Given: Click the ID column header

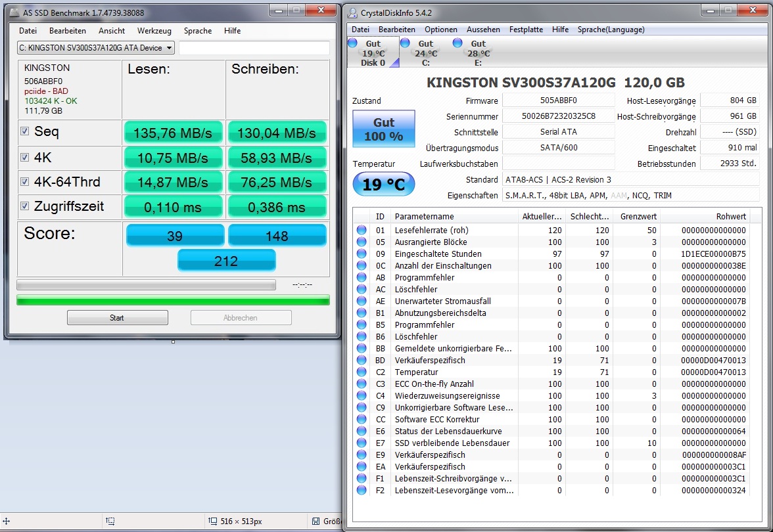Looking at the screenshot, I should [380, 216].
